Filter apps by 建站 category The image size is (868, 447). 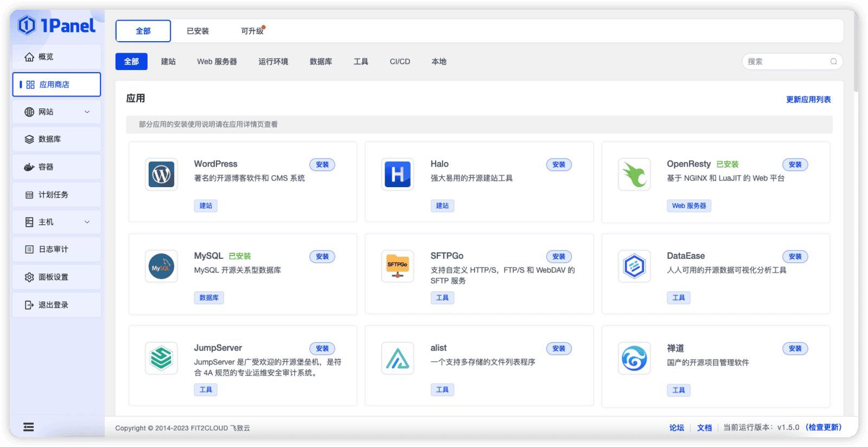[x=168, y=61]
